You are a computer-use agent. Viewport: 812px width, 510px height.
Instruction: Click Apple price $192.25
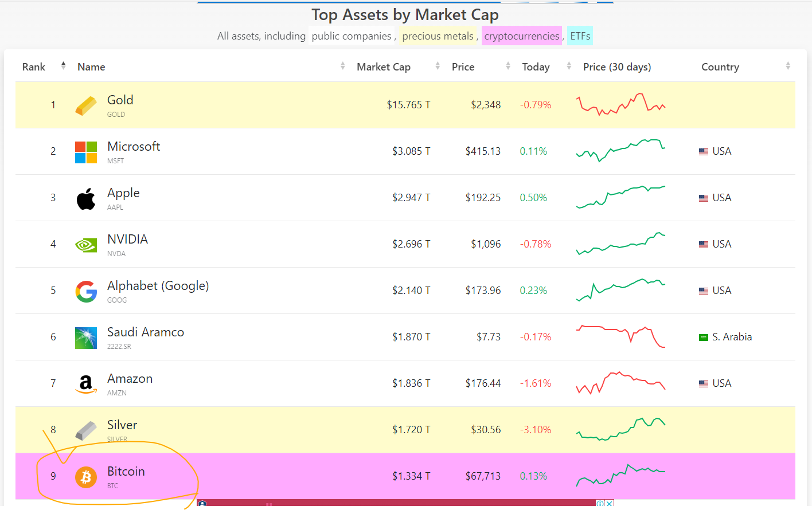click(483, 198)
